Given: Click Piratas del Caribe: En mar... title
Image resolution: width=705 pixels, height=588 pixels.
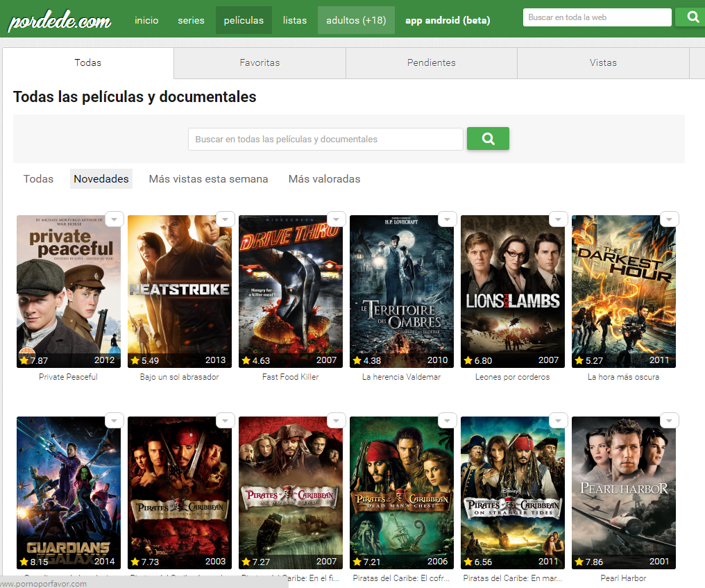Looking at the screenshot, I should (x=513, y=578).
